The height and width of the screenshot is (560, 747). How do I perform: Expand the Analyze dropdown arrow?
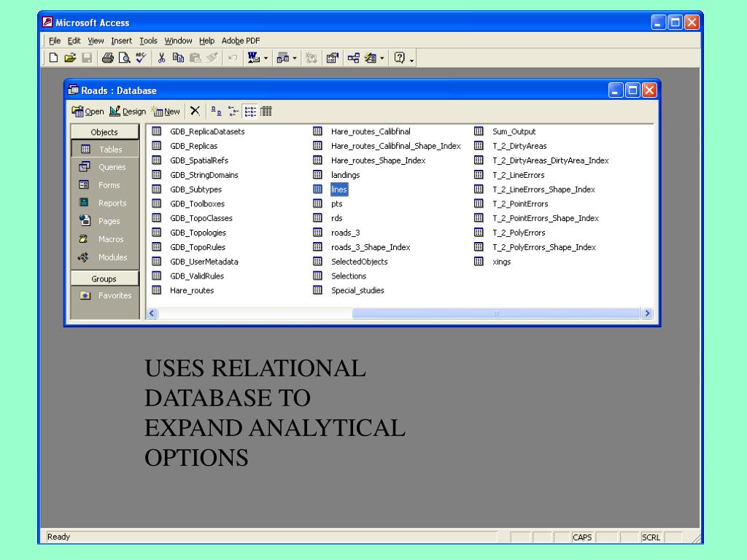coord(295,58)
